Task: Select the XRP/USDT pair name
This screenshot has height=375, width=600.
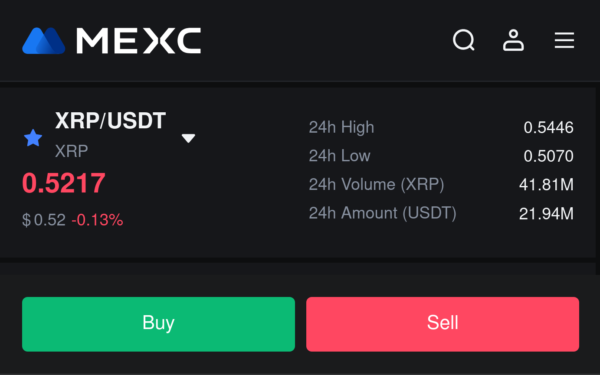Action: pyautogui.click(x=111, y=121)
